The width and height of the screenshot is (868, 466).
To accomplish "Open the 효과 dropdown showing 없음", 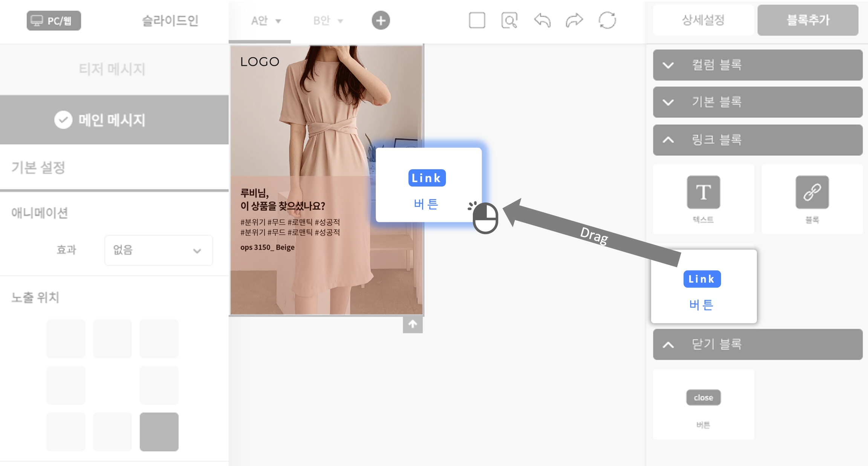I will pos(158,250).
